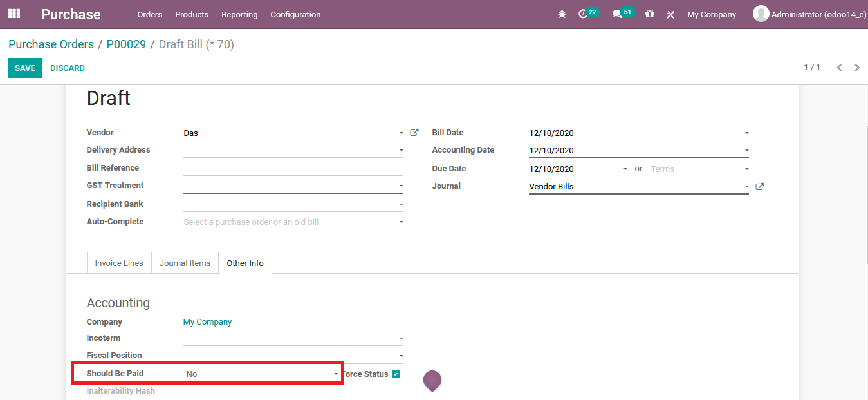
Task: Open messages chat icon with 51 badge
Action: coord(618,14)
